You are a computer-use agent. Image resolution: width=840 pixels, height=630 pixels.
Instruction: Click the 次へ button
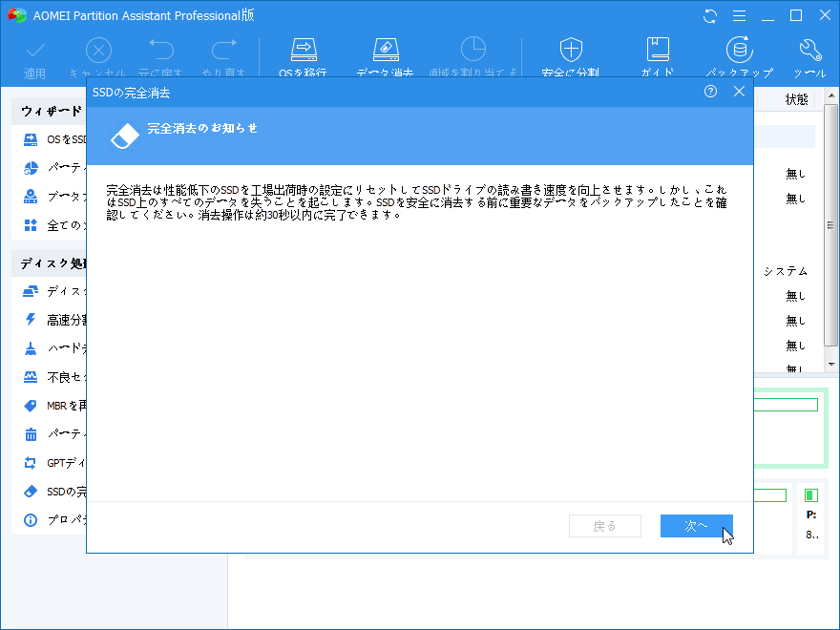click(697, 526)
